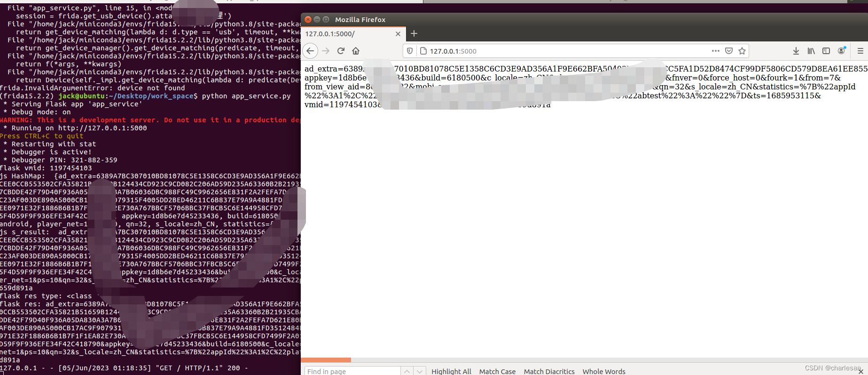
Task: Click 'flask vmid: 1197454103' in terminal
Action: (x=46, y=168)
